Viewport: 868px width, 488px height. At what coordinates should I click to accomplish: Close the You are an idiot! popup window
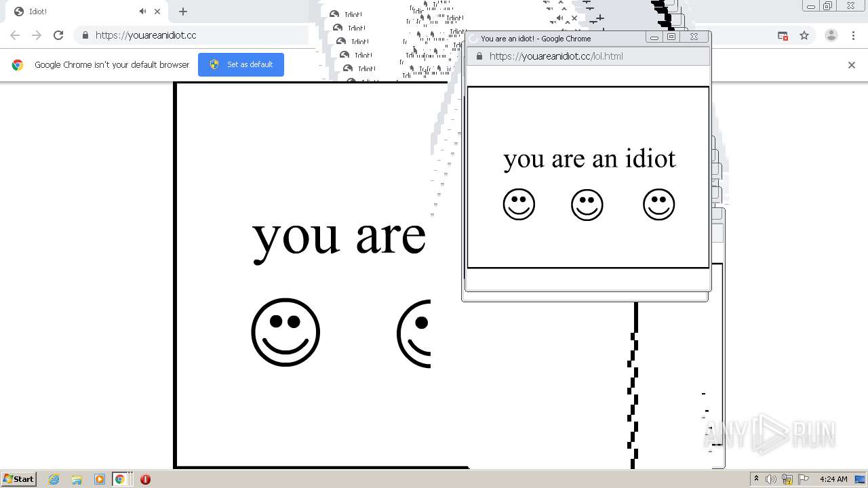[x=694, y=37]
